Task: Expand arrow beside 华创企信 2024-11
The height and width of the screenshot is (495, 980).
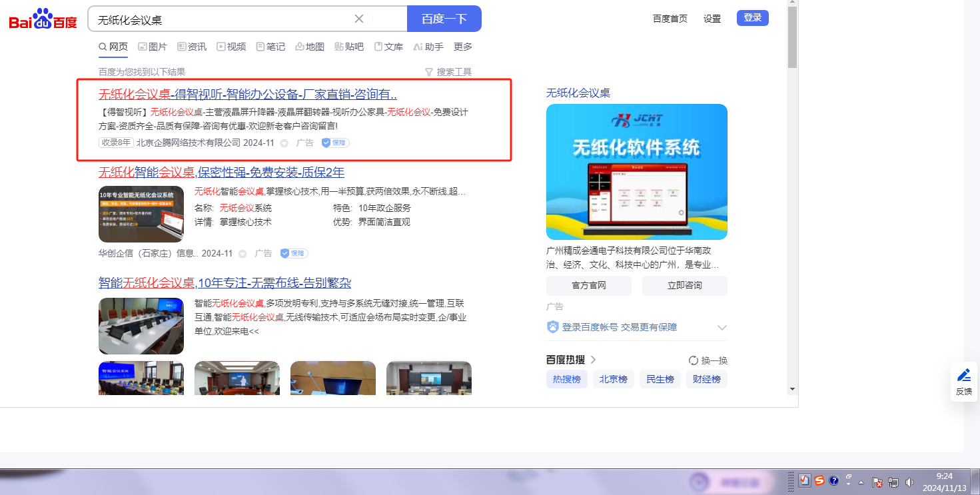Action: (243, 254)
